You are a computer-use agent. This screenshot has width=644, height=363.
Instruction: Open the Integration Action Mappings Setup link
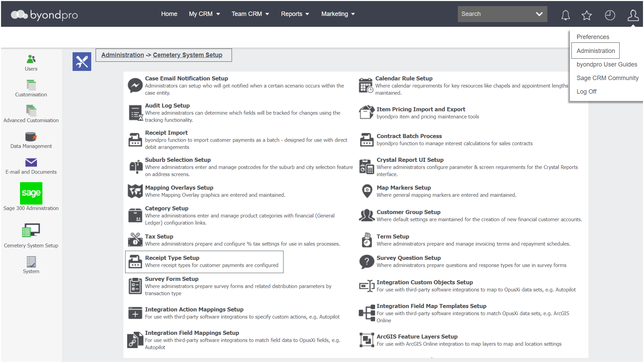(194, 309)
